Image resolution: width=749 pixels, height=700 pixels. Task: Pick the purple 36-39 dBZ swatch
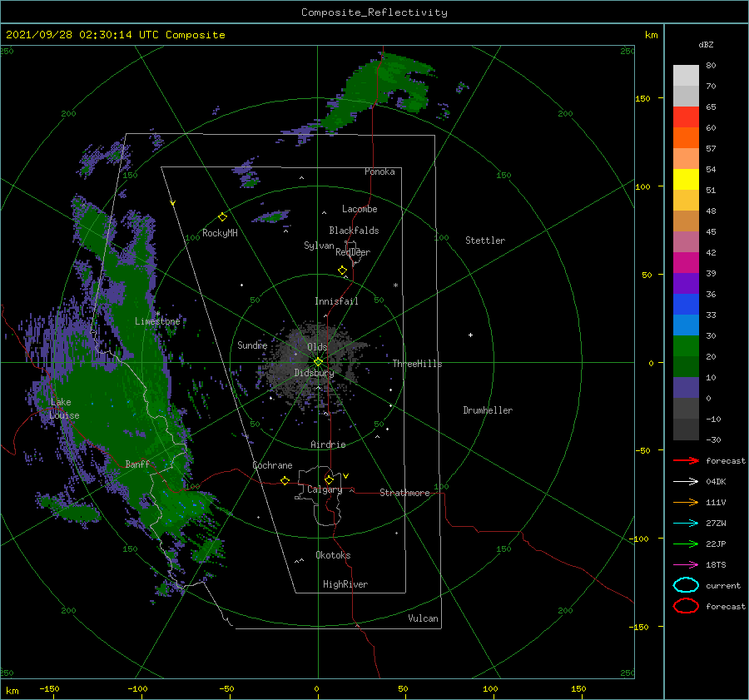(x=686, y=284)
